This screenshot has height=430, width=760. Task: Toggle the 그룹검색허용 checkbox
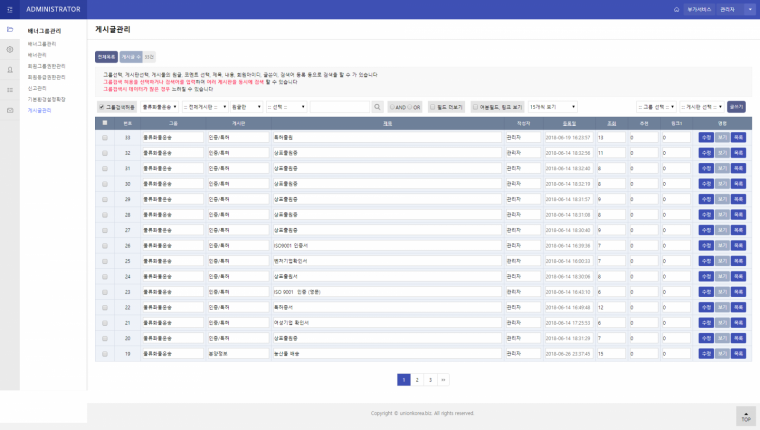[102, 106]
